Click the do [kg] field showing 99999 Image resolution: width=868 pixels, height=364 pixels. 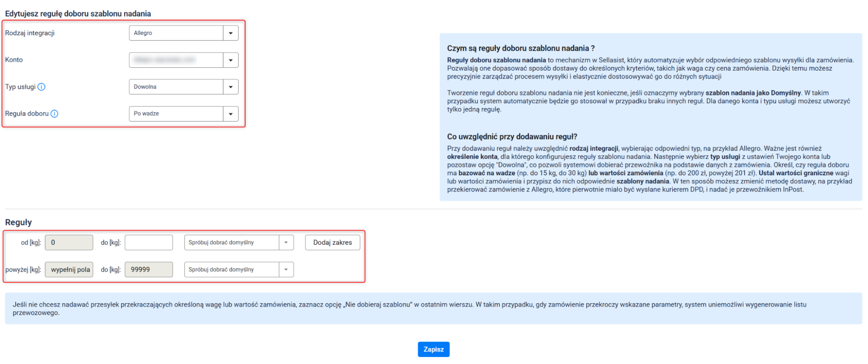(x=149, y=269)
